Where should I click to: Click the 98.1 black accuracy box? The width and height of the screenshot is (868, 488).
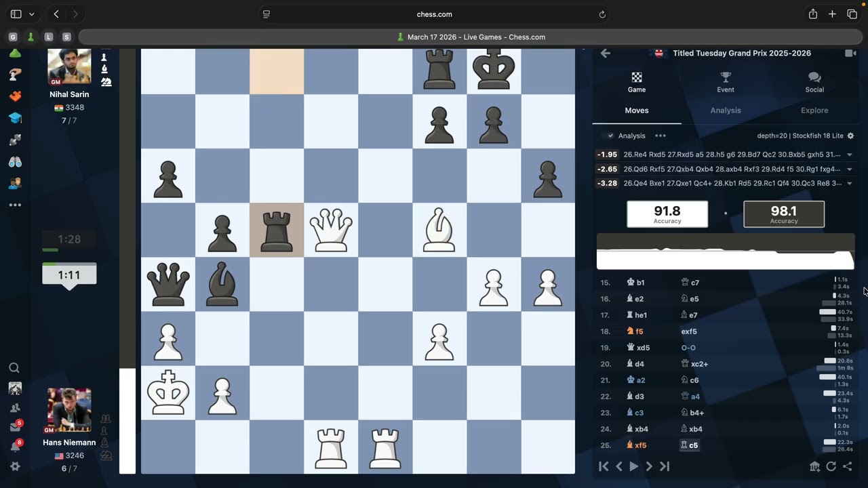784,214
